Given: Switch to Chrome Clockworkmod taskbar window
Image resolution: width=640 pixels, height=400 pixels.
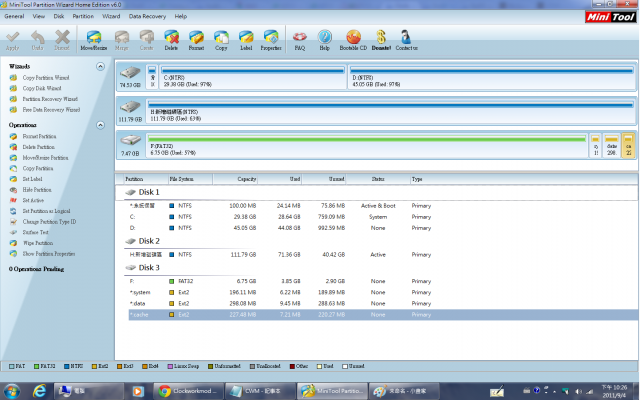Looking at the screenshot, I should (x=189, y=391).
